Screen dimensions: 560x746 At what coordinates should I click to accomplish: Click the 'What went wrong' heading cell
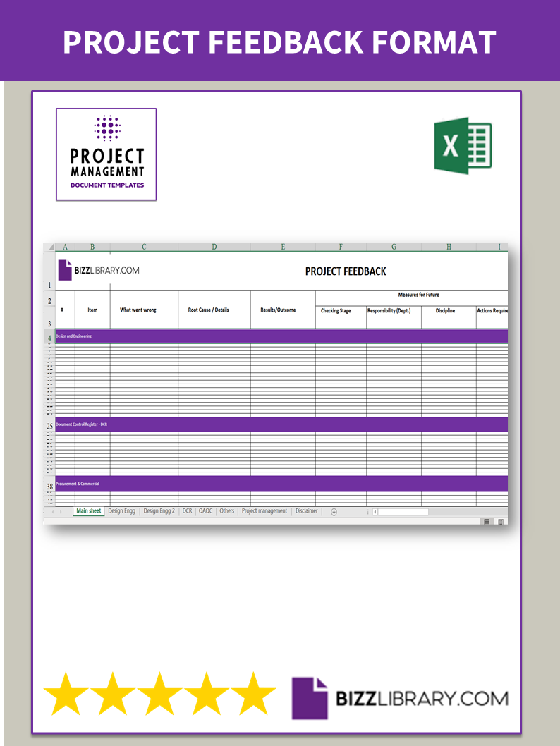click(144, 310)
